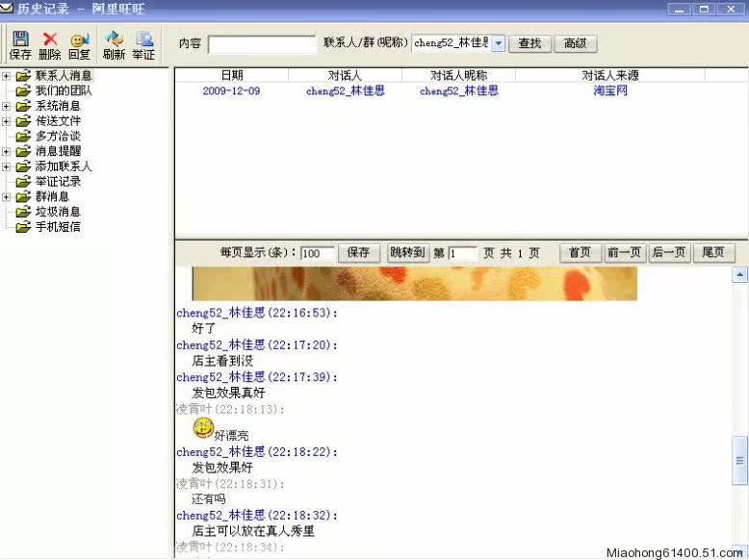Image resolution: width=749 pixels, height=560 pixels.
Task: Click the message text 还有吗
Action: (x=208, y=499)
